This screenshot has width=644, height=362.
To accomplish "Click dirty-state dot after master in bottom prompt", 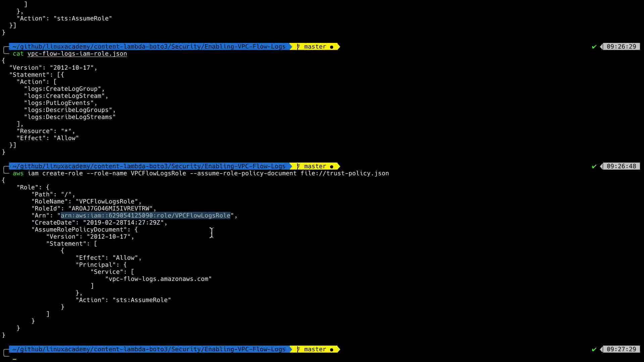I will pos(332,350).
